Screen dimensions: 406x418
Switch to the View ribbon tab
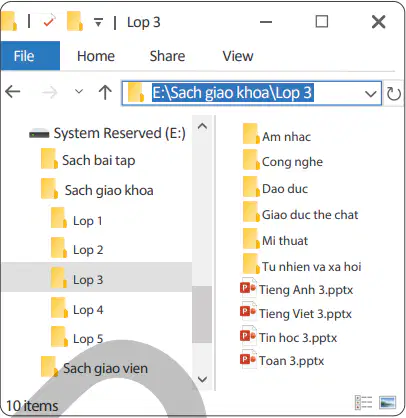(238, 56)
